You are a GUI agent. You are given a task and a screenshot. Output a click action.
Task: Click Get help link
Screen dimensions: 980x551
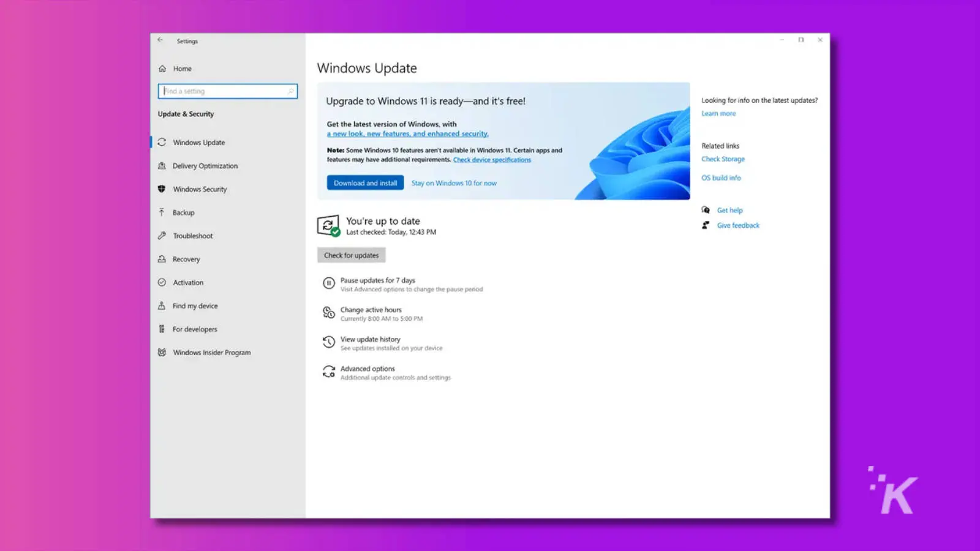point(729,210)
